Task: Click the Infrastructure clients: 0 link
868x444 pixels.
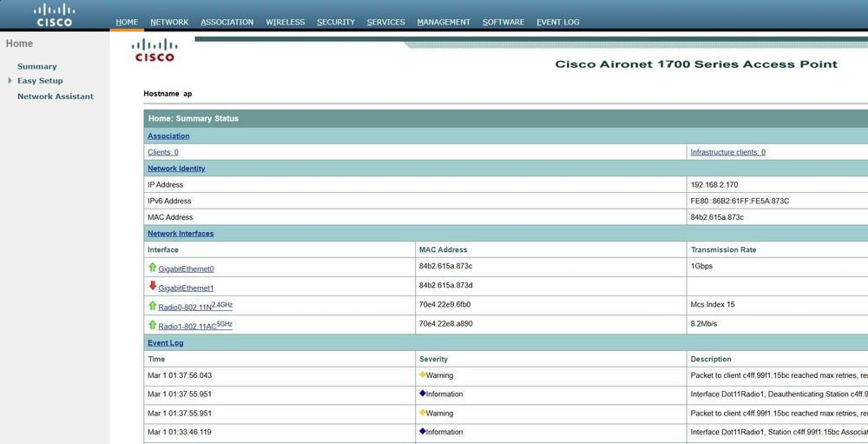Action: pyautogui.click(x=728, y=152)
